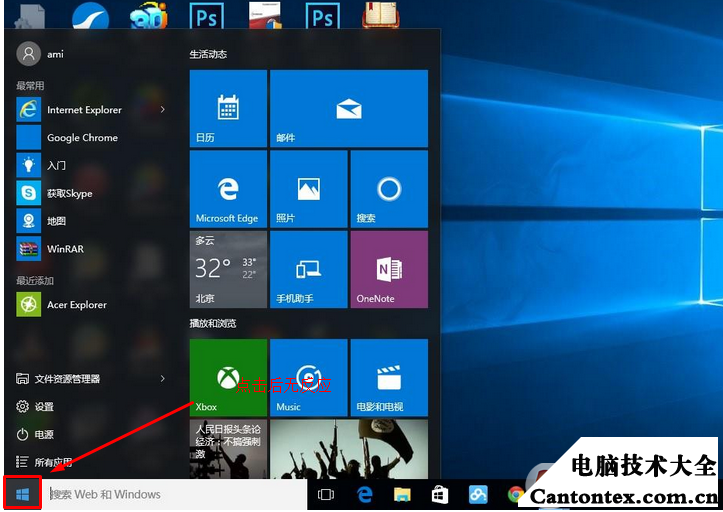Show All apps (所有应用) list
This screenshot has height=512, width=723.
[x=44, y=462]
